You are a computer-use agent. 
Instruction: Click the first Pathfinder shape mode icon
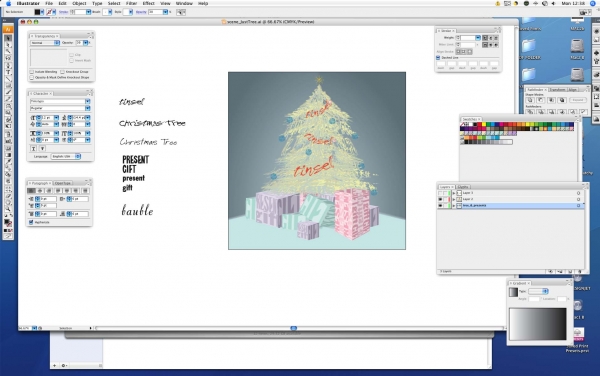point(530,100)
